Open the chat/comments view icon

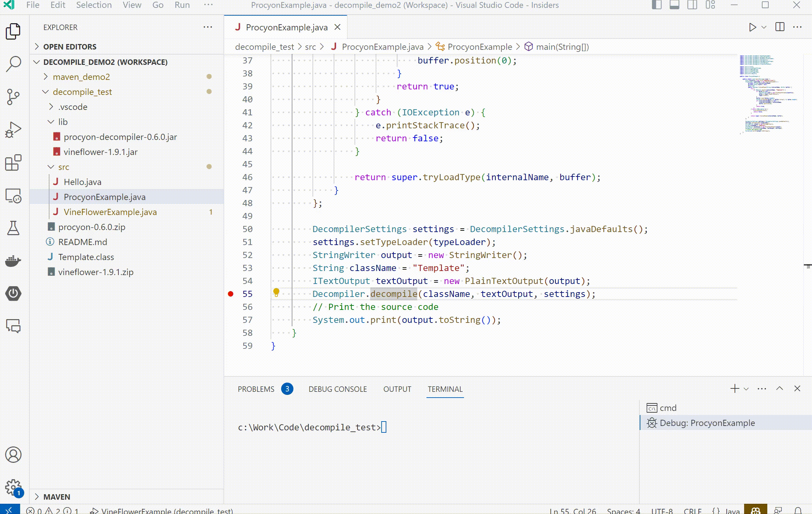coord(13,326)
